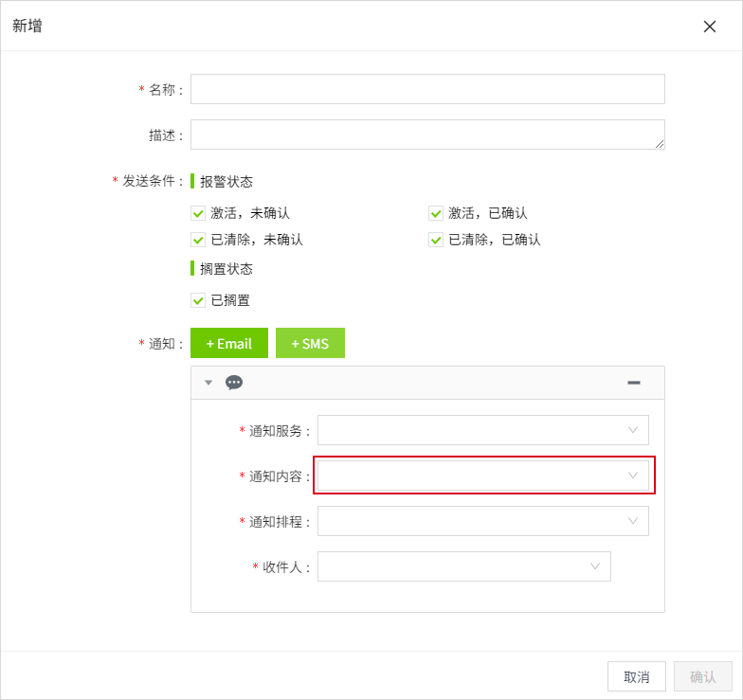Open the 通知服务 dropdown
743x700 pixels.
click(x=474, y=430)
